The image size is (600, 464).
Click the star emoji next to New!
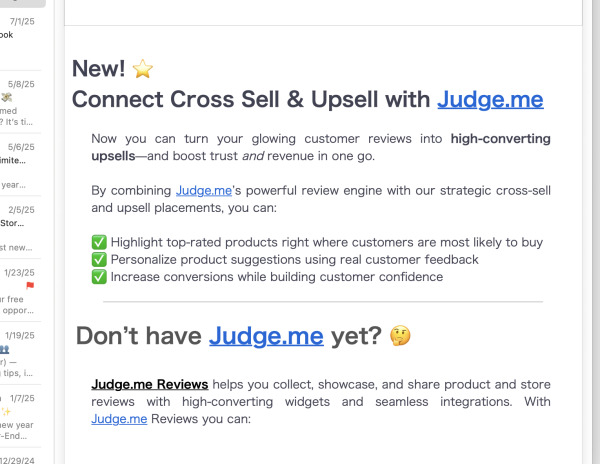143,69
